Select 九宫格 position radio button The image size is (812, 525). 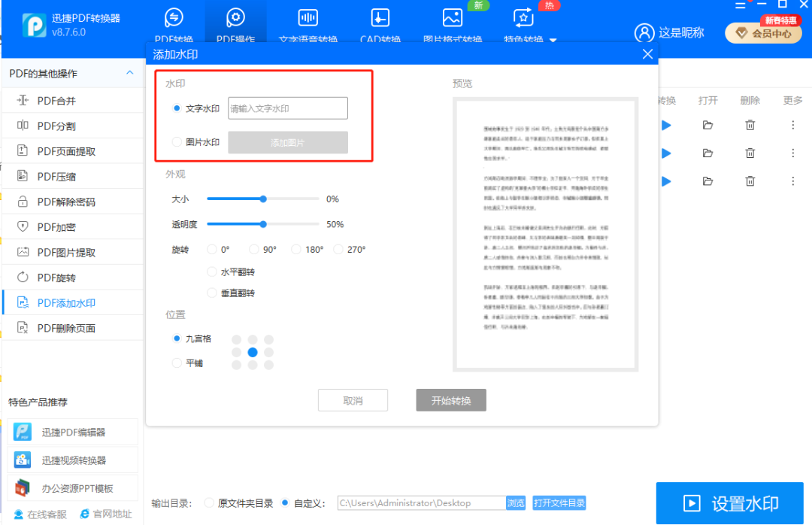[x=177, y=338]
